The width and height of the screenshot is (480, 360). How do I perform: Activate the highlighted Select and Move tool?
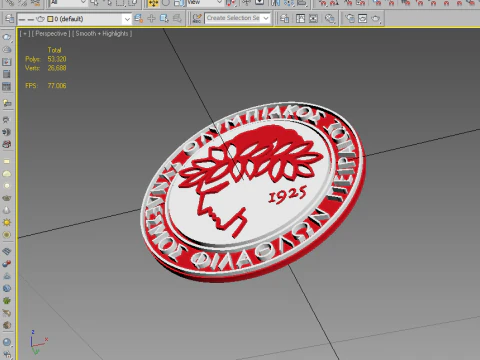(153, 3)
